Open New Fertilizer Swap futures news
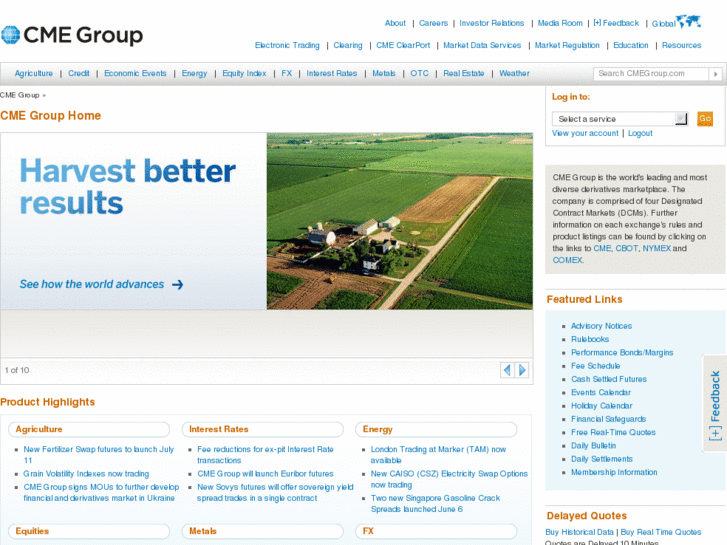This screenshot has width=727, height=545. click(99, 455)
